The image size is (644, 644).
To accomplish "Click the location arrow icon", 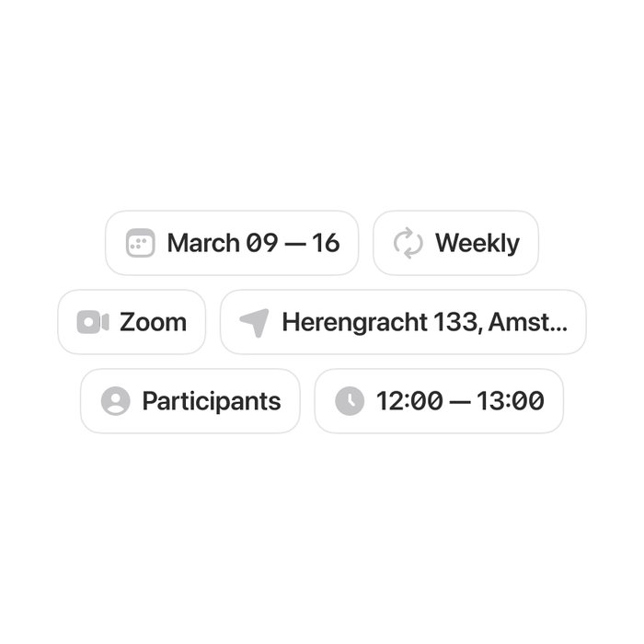I will (254, 322).
